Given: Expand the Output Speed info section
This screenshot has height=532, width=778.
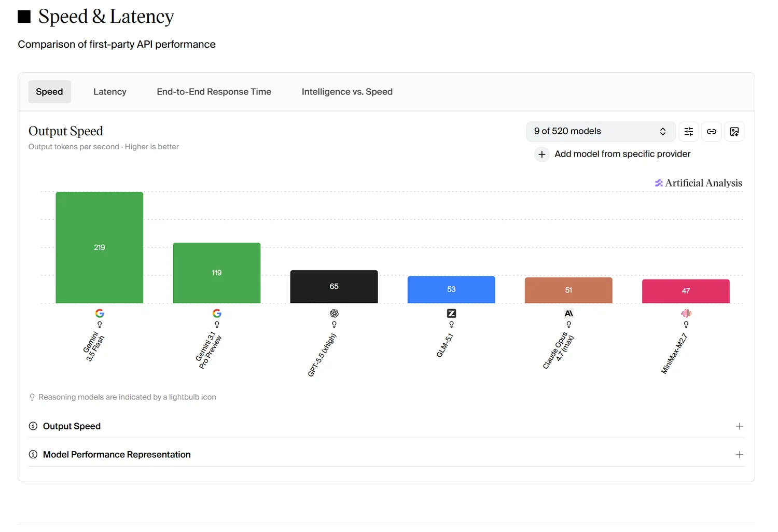Looking at the screenshot, I should point(386,426).
